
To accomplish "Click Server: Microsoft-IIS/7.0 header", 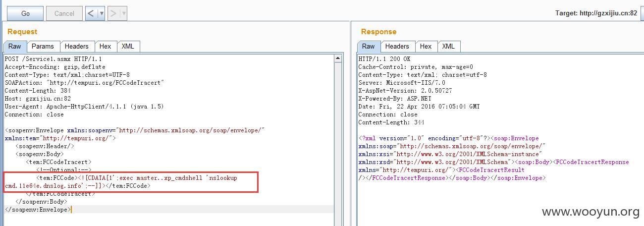I will point(402,83).
